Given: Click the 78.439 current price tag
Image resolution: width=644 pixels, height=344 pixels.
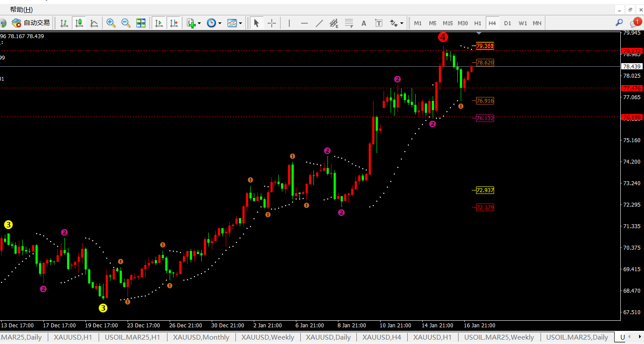Looking at the screenshot, I should [x=632, y=67].
